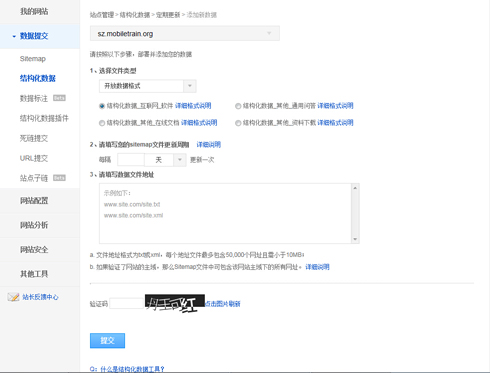Open the 开放数据格式 file type dropdown
The width and height of the screenshot is (490, 373).
147,86
